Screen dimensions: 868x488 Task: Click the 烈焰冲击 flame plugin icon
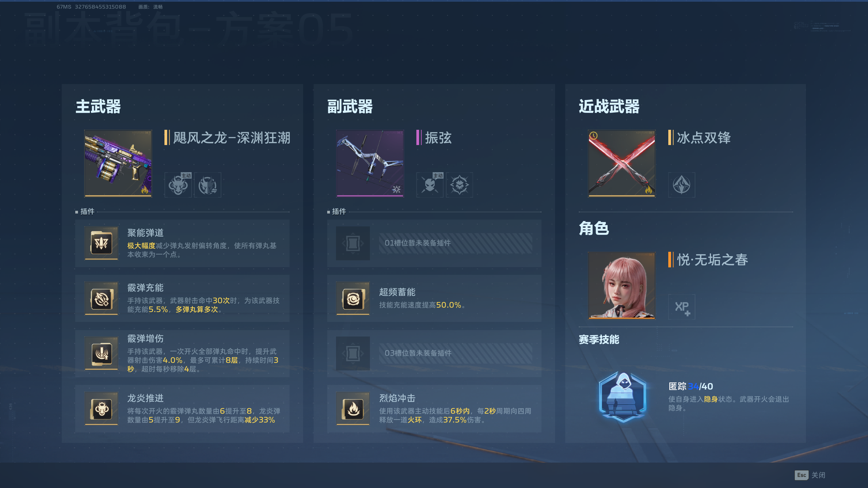(x=353, y=408)
